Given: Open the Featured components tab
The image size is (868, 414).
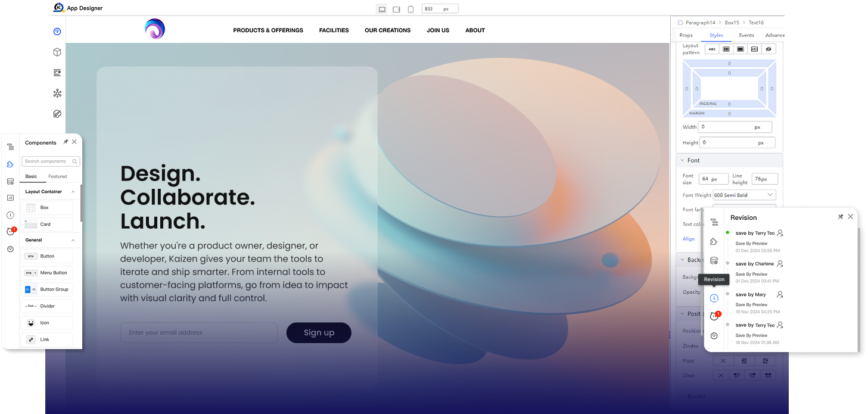Looking at the screenshot, I should click(58, 176).
